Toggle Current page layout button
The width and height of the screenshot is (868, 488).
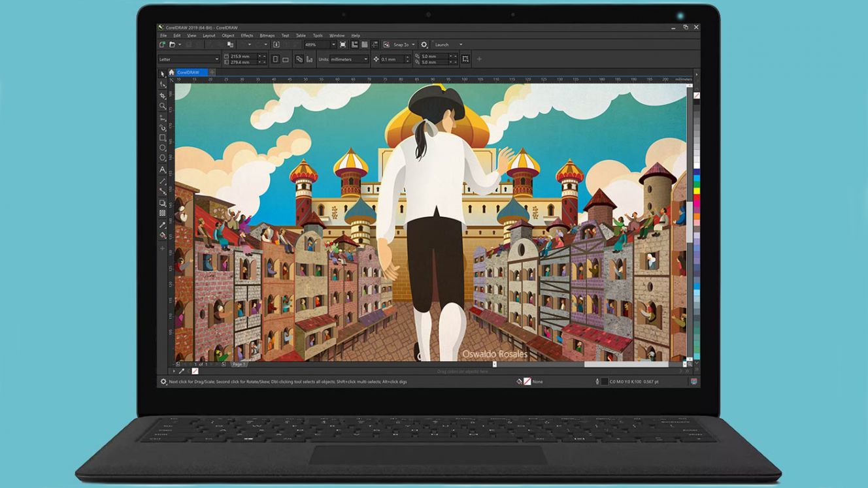click(x=309, y=59)
